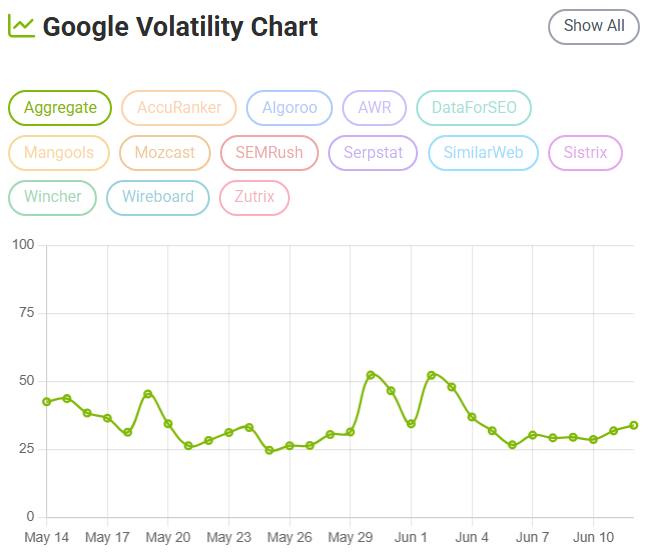Enable the Zutrix series
The width and height of the screenshot is (654, 558).
pyautogui.click(x=254, y=198)
